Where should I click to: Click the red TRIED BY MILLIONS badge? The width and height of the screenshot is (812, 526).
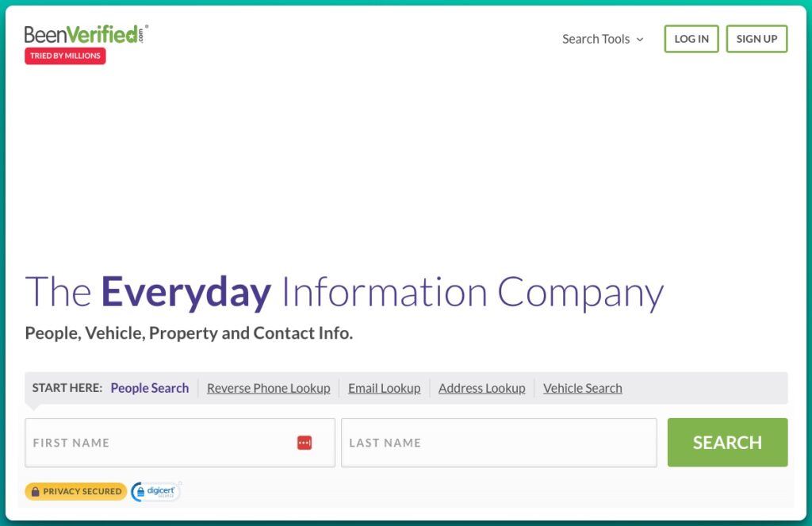64,56
